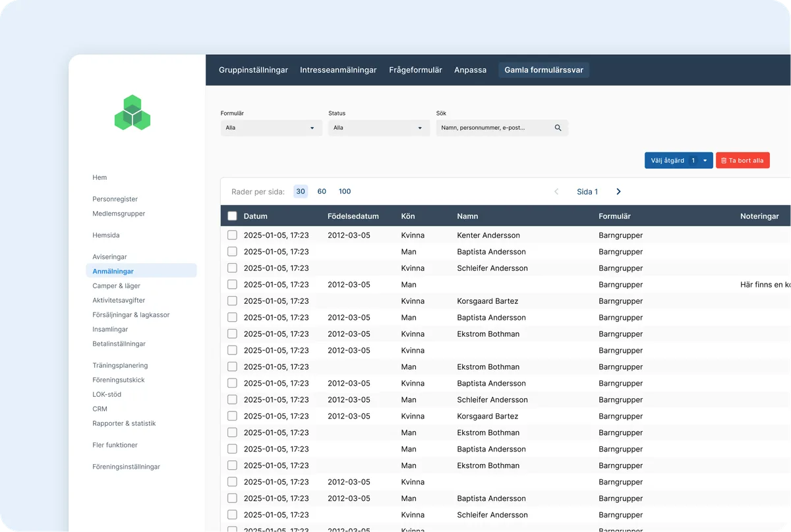
Task: Click the 'Sida 1' page indicator
Action: tap(587, 192)
